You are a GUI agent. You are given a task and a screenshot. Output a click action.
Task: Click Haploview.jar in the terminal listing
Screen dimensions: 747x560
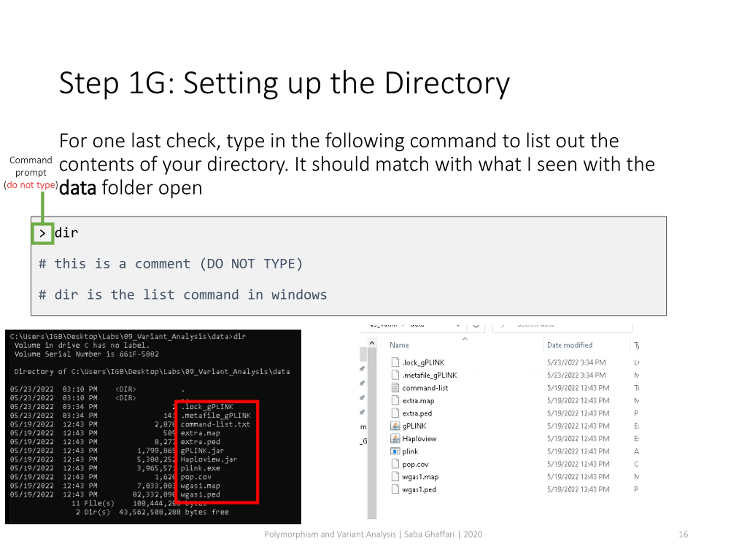click(x=209, y=459)
